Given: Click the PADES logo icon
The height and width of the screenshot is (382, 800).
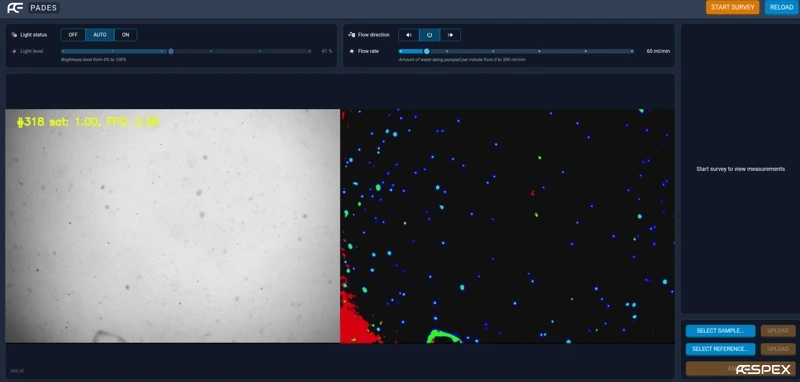Looking at the screenshot, I should [x=15, y=8].
